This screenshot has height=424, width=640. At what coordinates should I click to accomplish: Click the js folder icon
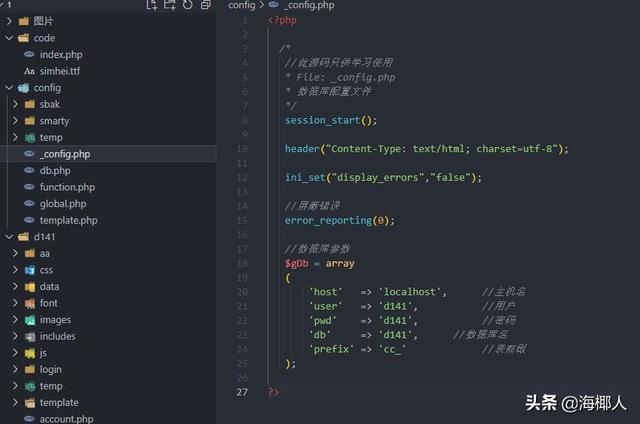(x=30, y=353)
